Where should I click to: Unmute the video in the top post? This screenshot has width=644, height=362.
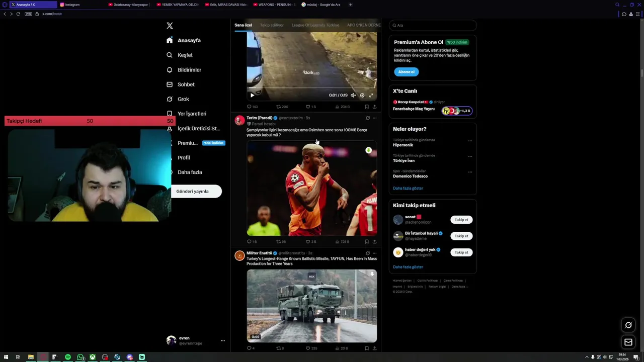tap(353, 95)
